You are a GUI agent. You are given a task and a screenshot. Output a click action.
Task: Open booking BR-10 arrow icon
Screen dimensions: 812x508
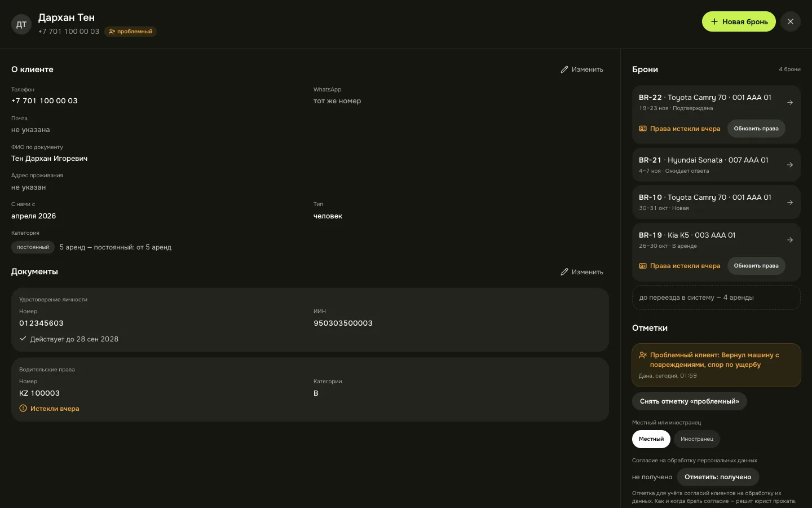790,202
